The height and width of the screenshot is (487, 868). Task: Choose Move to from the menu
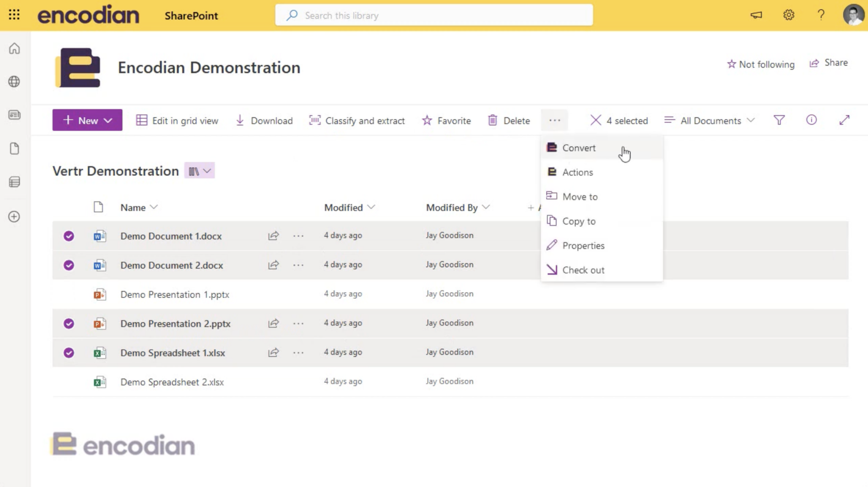tap(602, 196)
